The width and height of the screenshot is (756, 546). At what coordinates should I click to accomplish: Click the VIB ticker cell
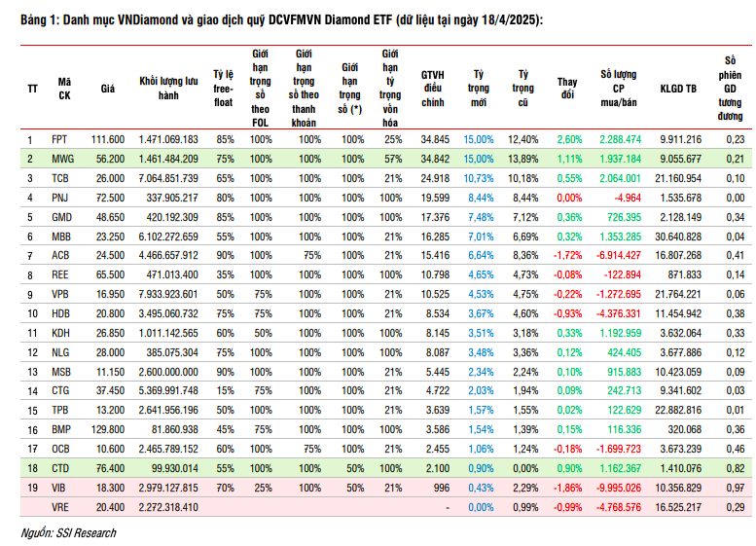pyautogui.click(x=61, y=488)
